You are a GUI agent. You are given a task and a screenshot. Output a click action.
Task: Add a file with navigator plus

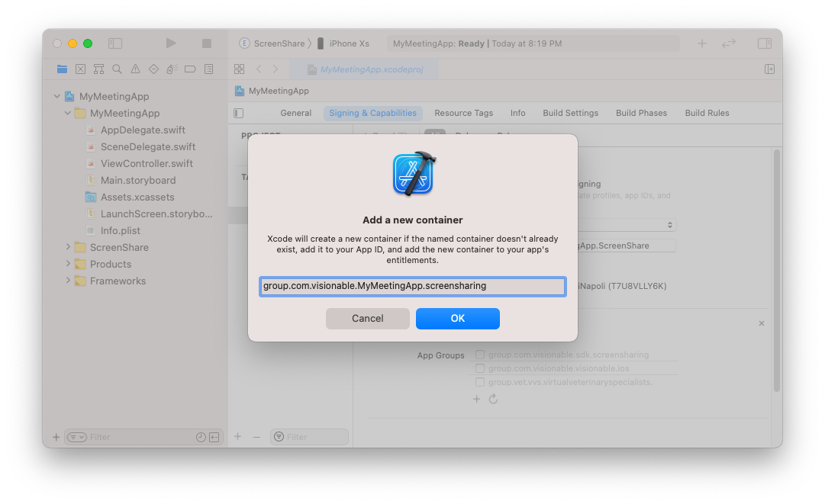[x=56, y=437]
